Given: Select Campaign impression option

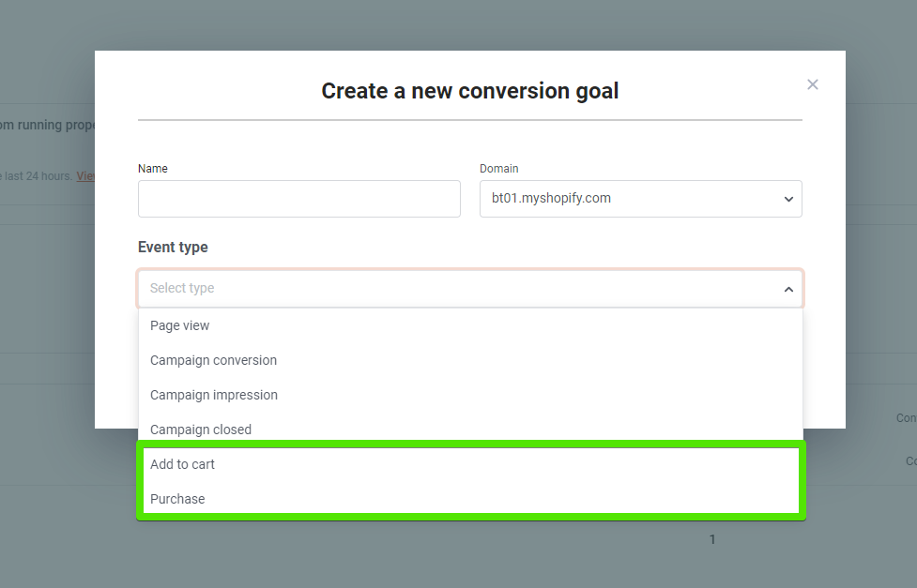Looking at the screenshot, I should pos(470,395).
